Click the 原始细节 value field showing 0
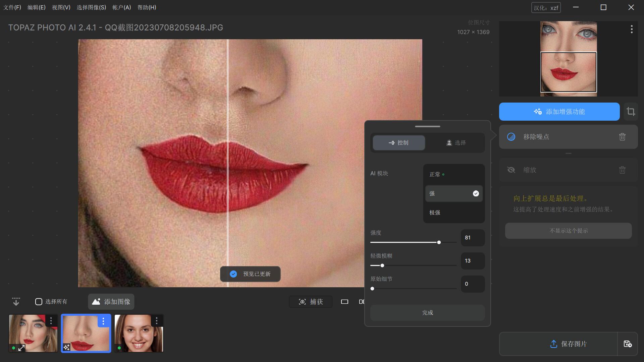The image size is (644, 362). [x=473, y=284]
